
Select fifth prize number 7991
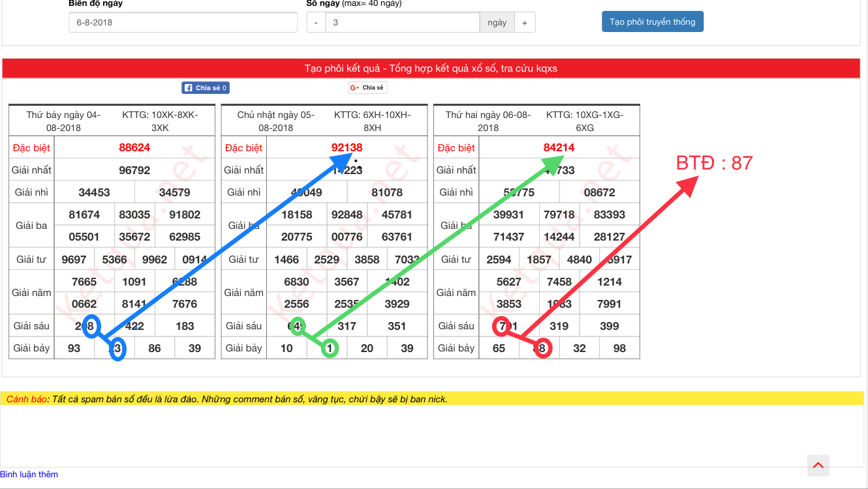click(x=610, y=304)
